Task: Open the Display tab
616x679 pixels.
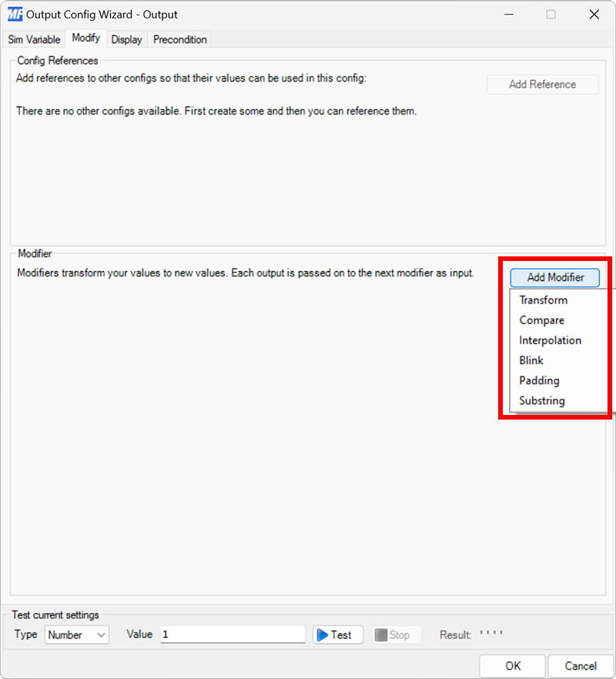Action: [126, 39]
